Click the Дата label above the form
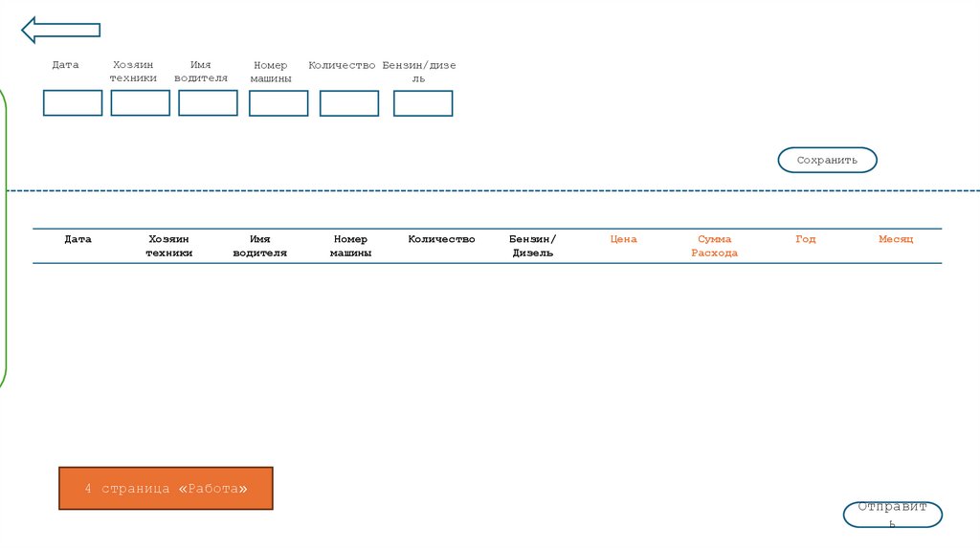Image resolution: width=980 pixels, height=549 pixels. pyautogui.click(x=65, y=65)
